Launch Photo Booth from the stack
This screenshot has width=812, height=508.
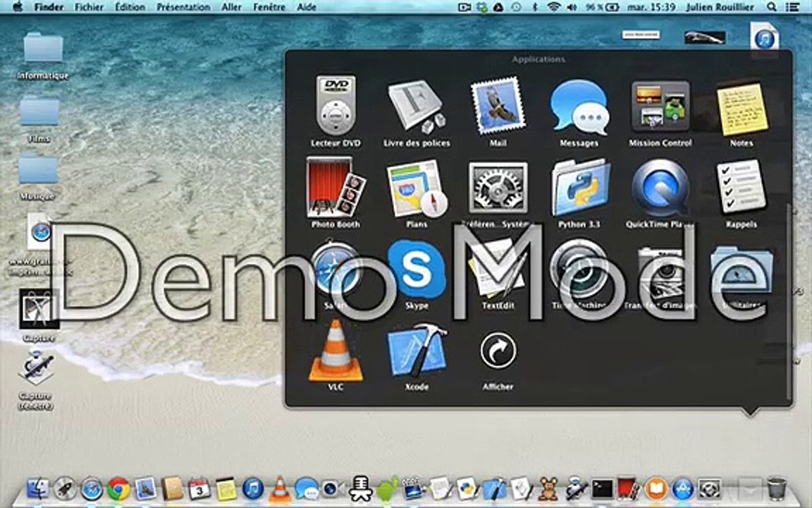coord(336,187)
